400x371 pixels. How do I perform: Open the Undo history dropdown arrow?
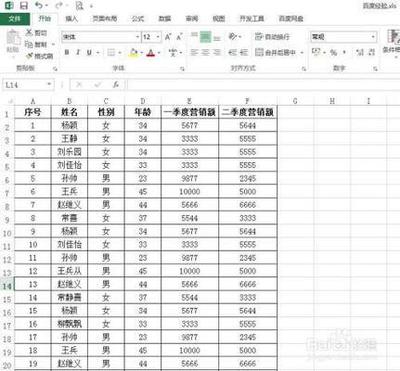[x=46, y=6]
